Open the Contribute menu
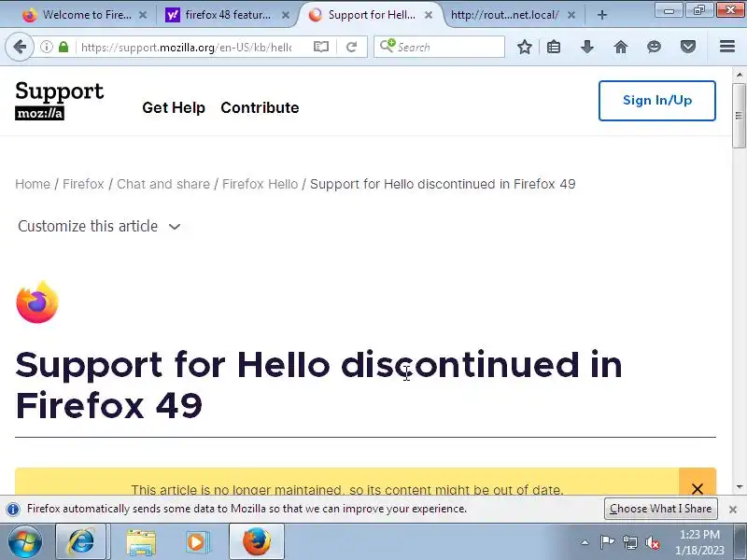The height and width of the screenshot is (560, 747). 260,107
